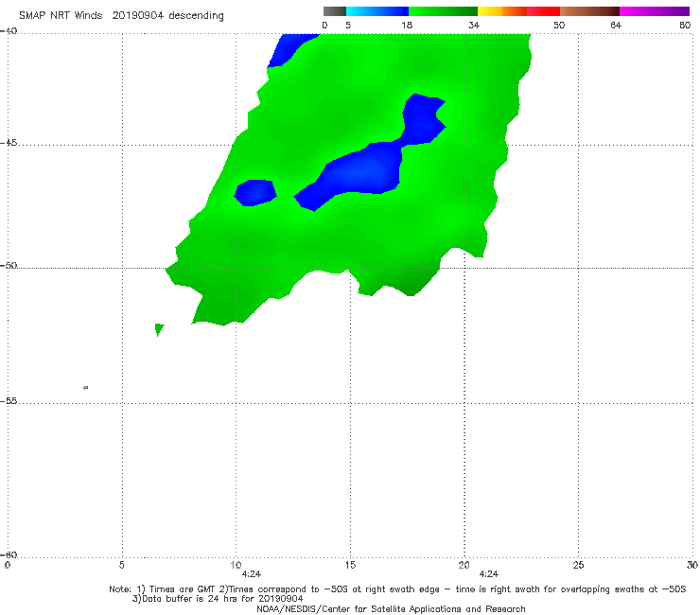Click the '3)Data buffer is 24 hrs' note
The width and height of the screenshot is (700, 615).
coord(218,599)
